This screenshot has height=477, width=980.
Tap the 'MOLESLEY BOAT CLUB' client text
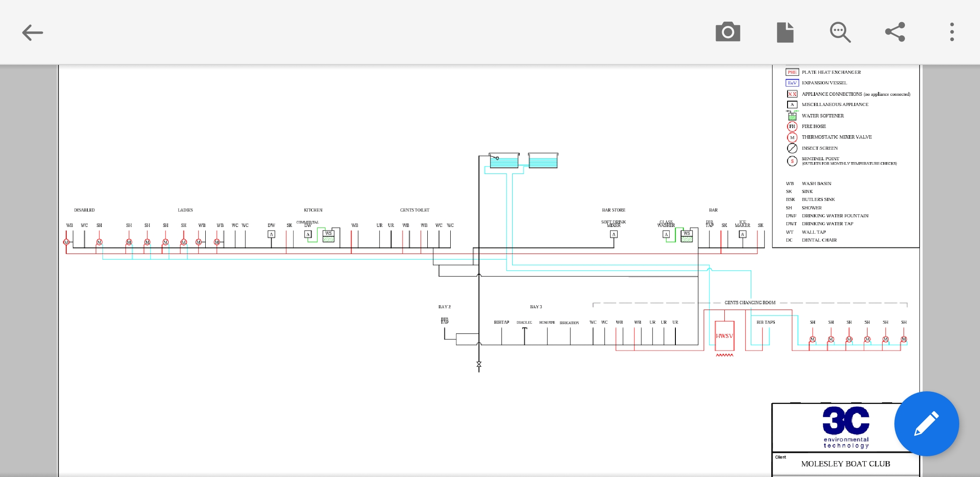coord(846,464)
